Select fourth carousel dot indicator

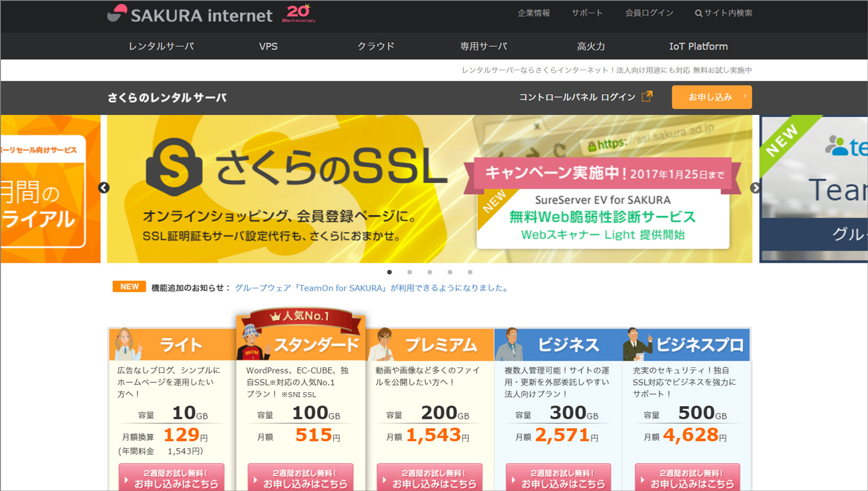coord(450,272)
